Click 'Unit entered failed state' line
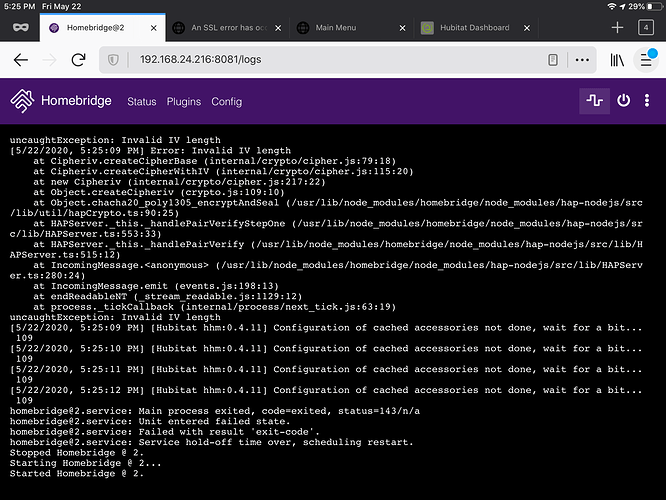The image size is (666, 500). point(150,421)
